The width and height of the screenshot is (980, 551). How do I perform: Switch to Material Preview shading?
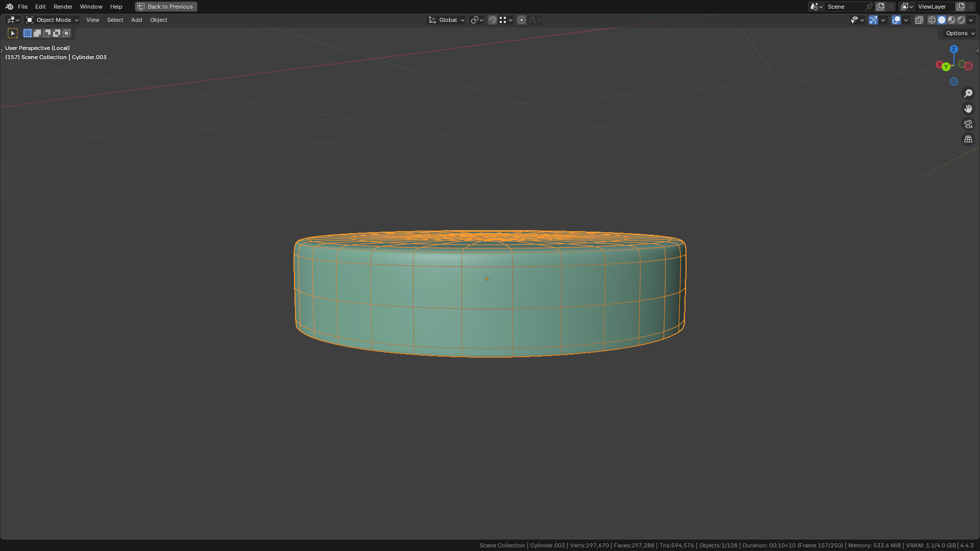[951, 20]
